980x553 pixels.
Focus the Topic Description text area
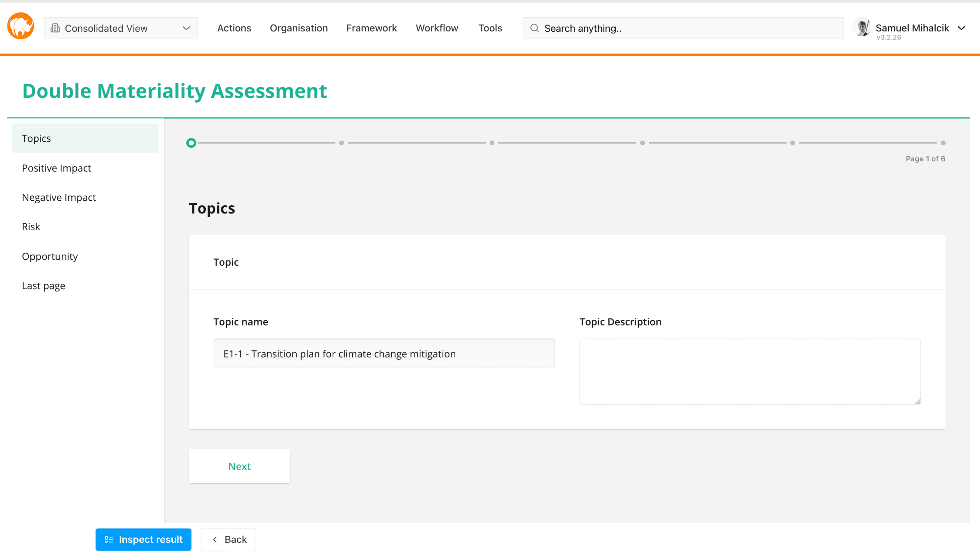(x=749, y=371)
